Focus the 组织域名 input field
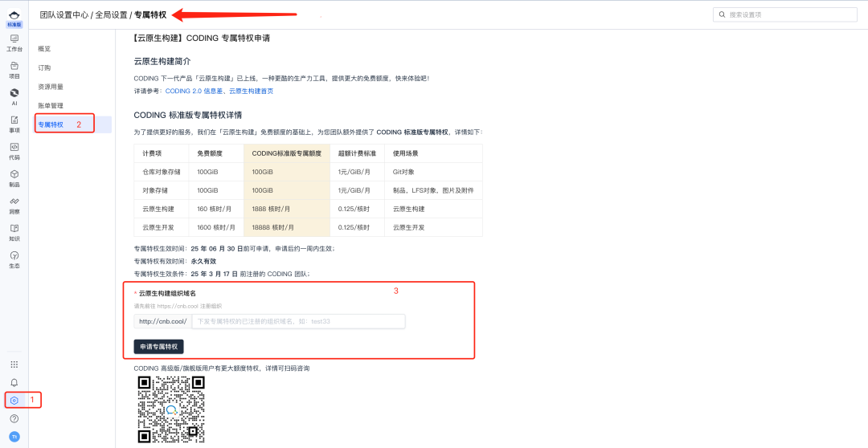This screenshot has height=448, width=868. (x=298, y=321)
